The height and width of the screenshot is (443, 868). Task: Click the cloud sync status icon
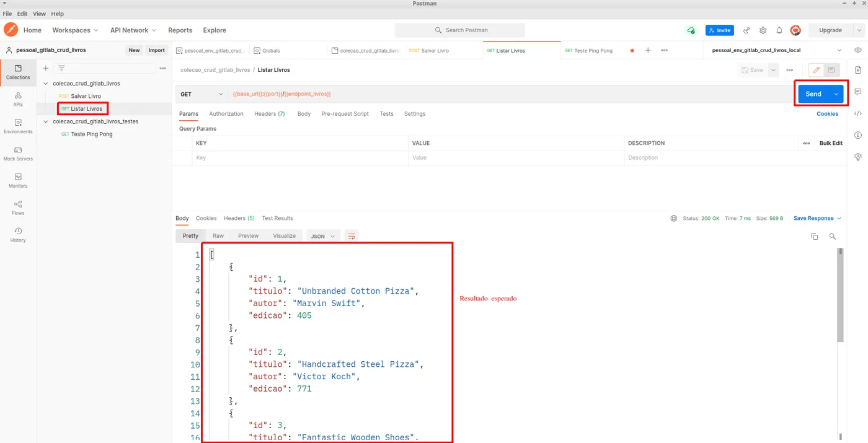click(691, 30)
